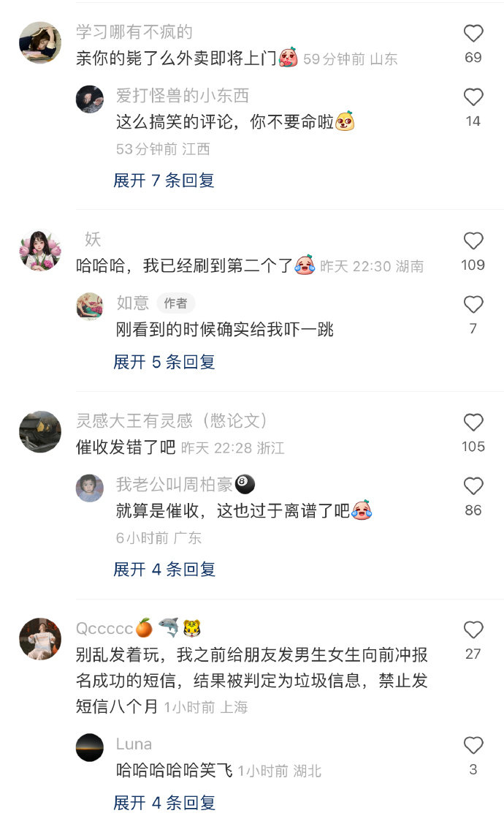Screen dimensions: 504x824
Task: Open username 爱打怪兽的小东西
Action: click(182, 96)
